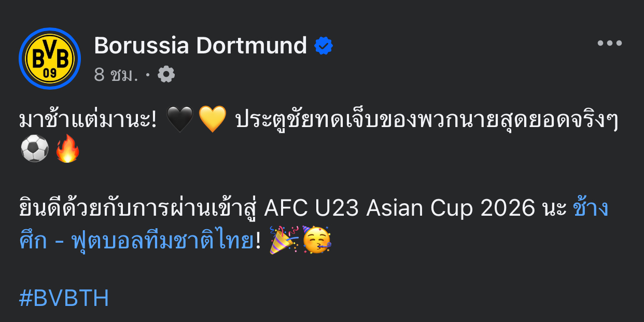Click the party popper emoji
The width and height of the screenshot is (644, 322).
click(284, 240)
